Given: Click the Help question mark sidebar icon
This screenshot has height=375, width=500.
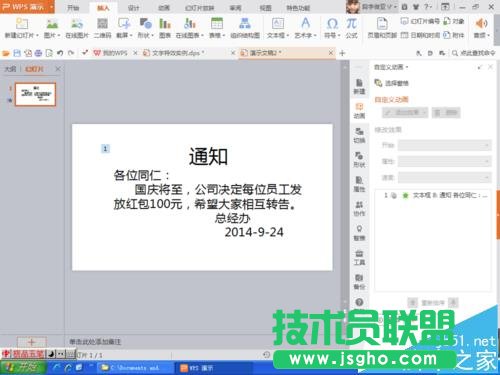Looking at the screenshot, I should coord(359,302).
